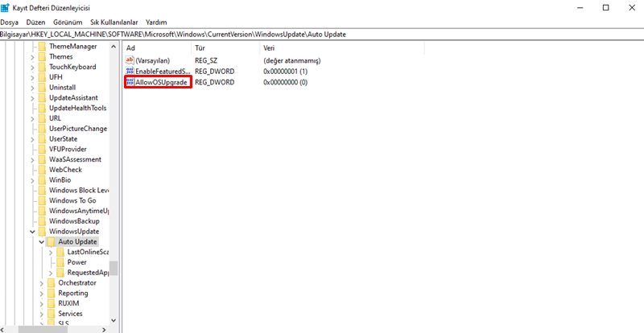Click the REG_SZ type cell
The image size is (644, 333).
tap(206, 61)
